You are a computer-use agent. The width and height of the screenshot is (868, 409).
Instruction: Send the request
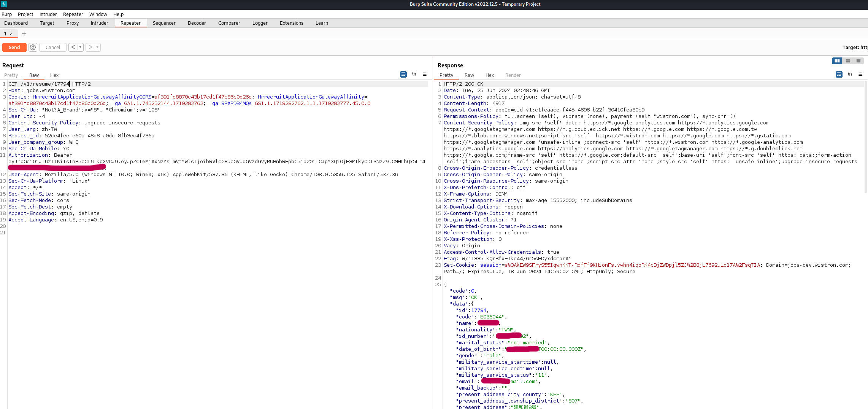pyautogui.click(x=14, y=47)
